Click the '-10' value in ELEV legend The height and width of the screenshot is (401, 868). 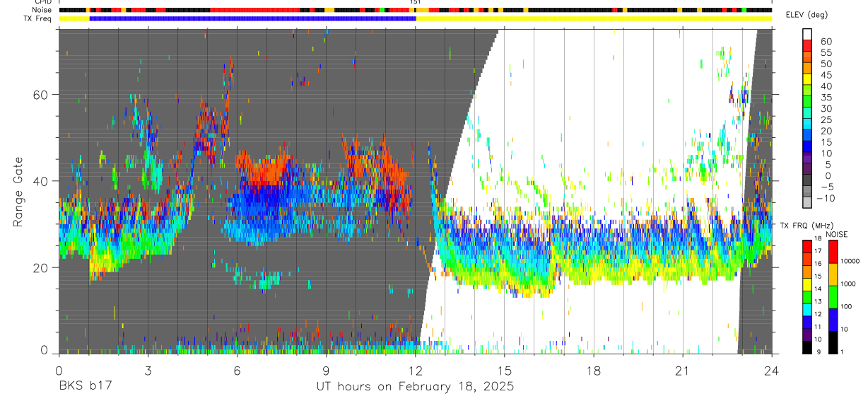tap(824, 198)
